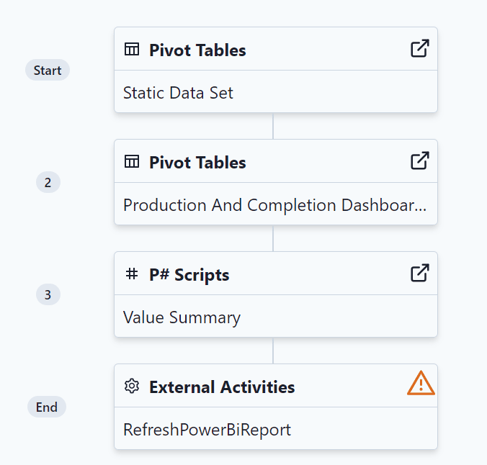Image resolution: width=487 pixels, height=465 pixels.
Task: Open Value Summary script via external link icon
Action: point(420,273)
